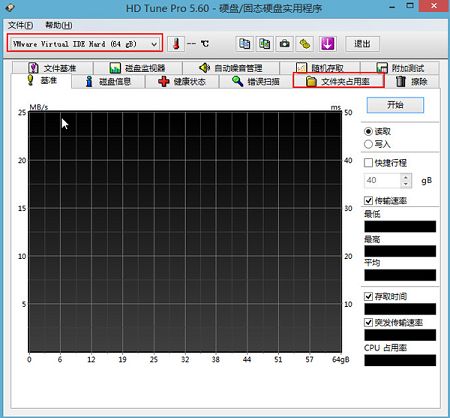Click the thermometer temperature icon
Image resolution: width=450 pixels, height=418 pixels.
[176, 44]
